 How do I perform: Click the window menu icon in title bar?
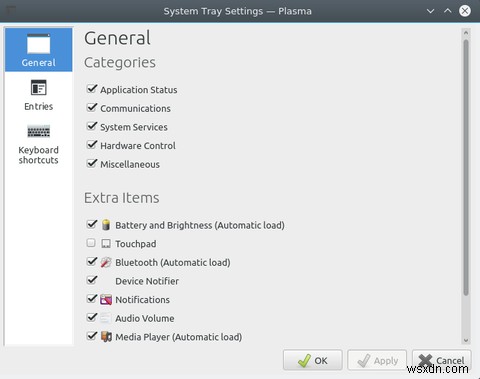11,11
